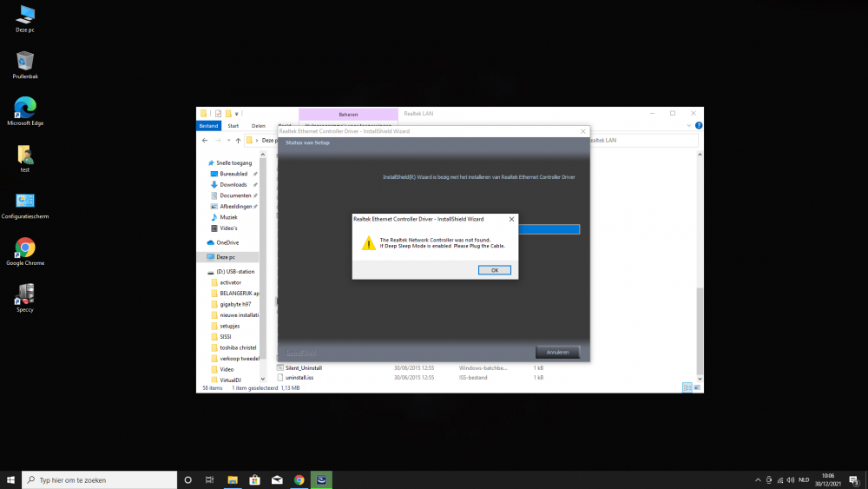
Task: Open the activator folder
Action: pyautogui.click(x=230, y=282)
